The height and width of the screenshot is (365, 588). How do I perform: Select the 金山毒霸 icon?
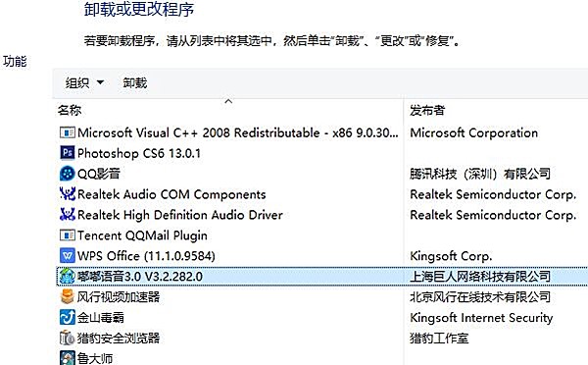(x=67, y=317)
